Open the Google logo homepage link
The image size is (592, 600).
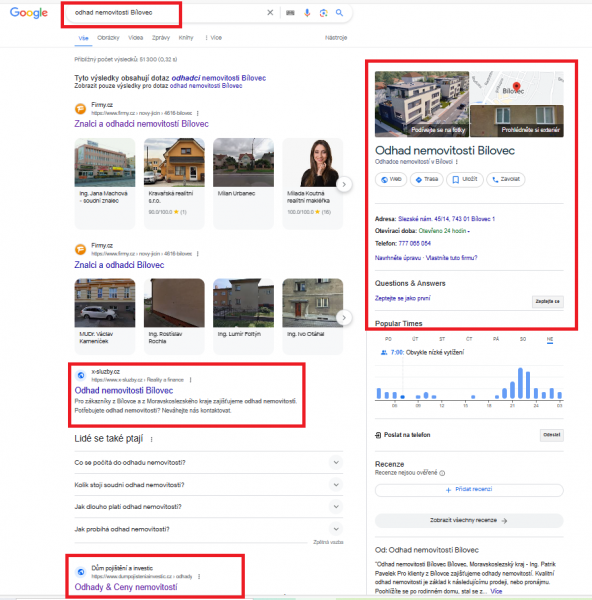[29, 13]
